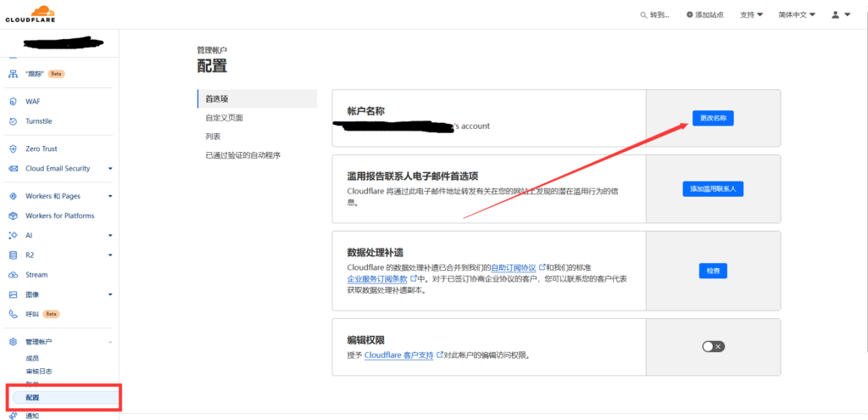
Task: Click the 管理帐户 gear icon
Action: [14, 341]
